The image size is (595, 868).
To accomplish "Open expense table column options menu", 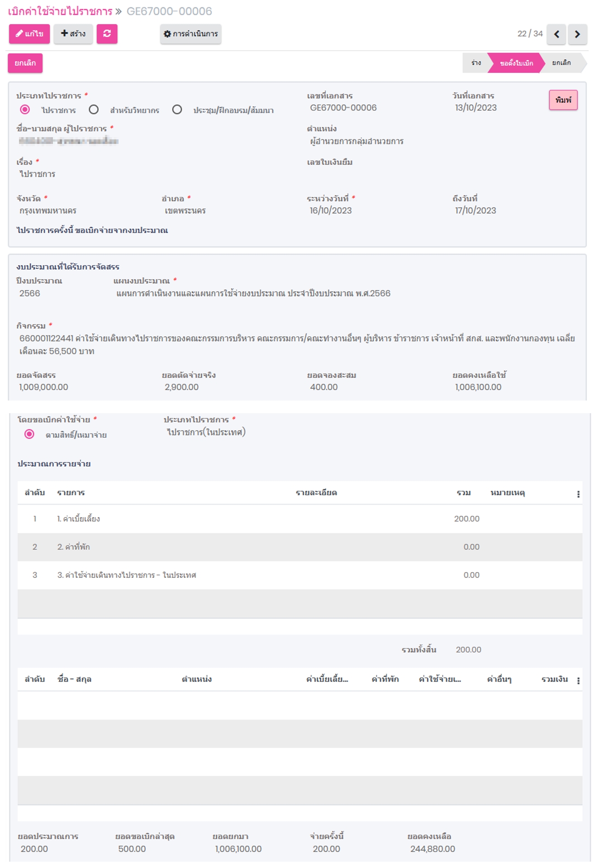I will pyautogui.click(x=578, y=494).
